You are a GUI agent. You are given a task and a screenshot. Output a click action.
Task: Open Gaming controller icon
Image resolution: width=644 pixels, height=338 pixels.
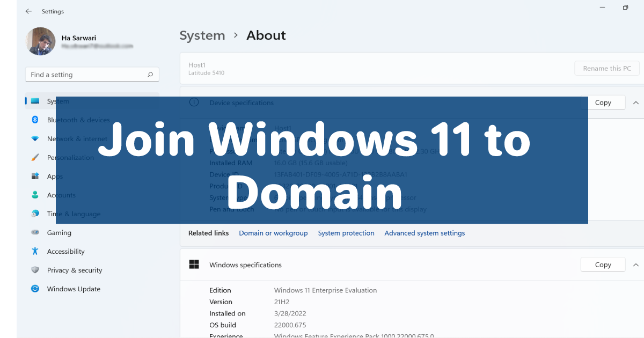click(x=35, y=232)
